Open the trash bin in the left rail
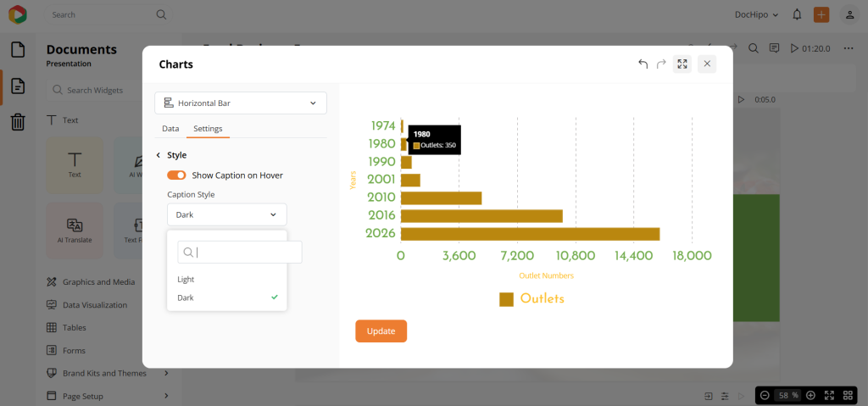This screenshot has width=868, height=406. point(18,122)
